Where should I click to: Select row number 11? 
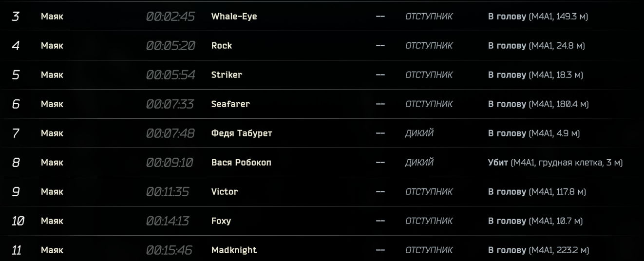17,250
